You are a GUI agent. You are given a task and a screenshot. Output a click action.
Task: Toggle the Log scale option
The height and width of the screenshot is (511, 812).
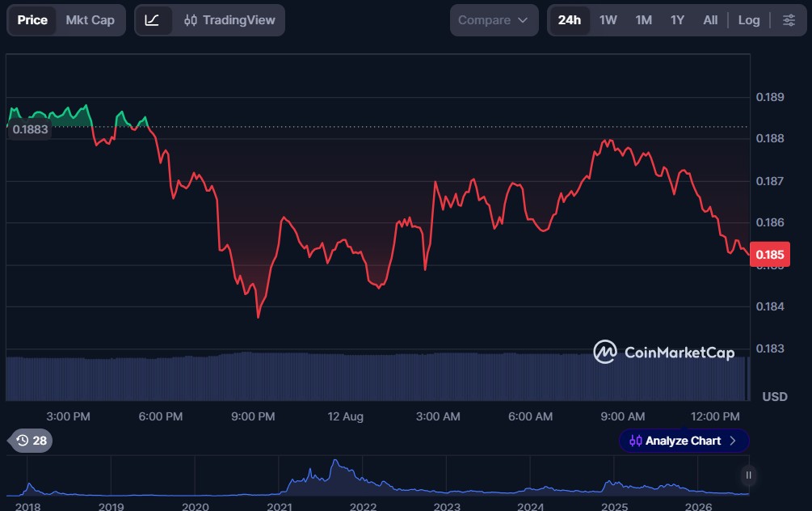click(x=749, y=20)
